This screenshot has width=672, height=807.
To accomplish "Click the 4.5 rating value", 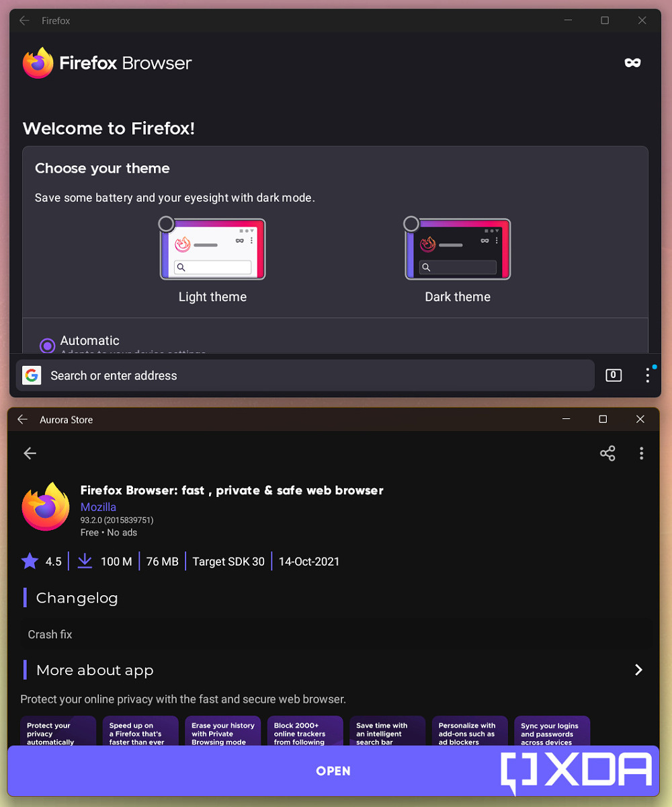I will (54, 562).
